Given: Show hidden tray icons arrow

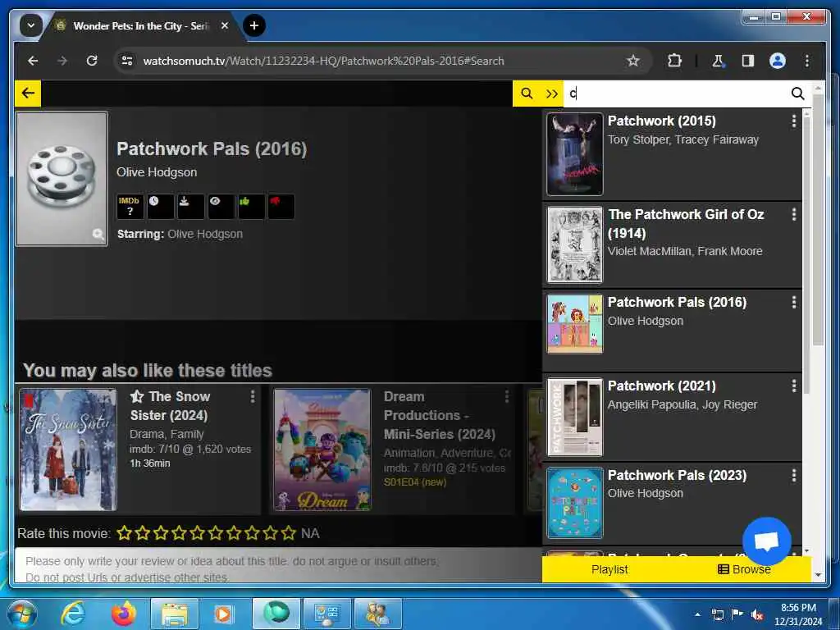Looking at the screenshot, I should (x=697, y=615).
